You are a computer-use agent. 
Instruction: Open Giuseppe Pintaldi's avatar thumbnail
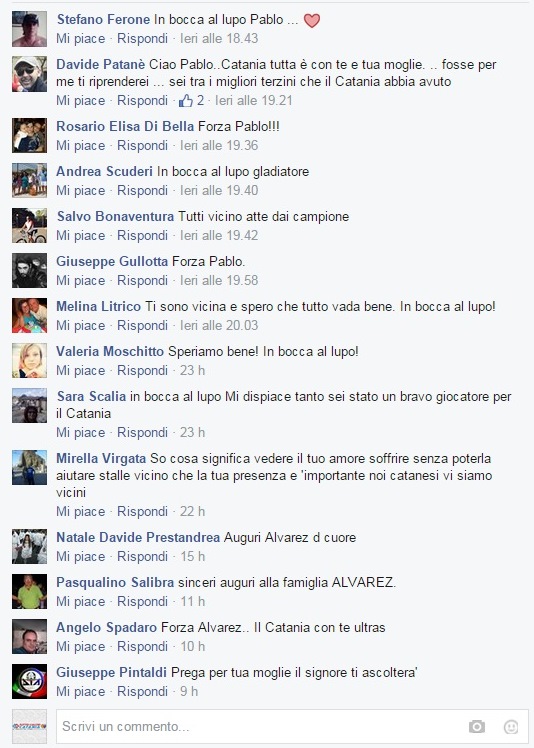pyautogui.click(x=29, y=681)
